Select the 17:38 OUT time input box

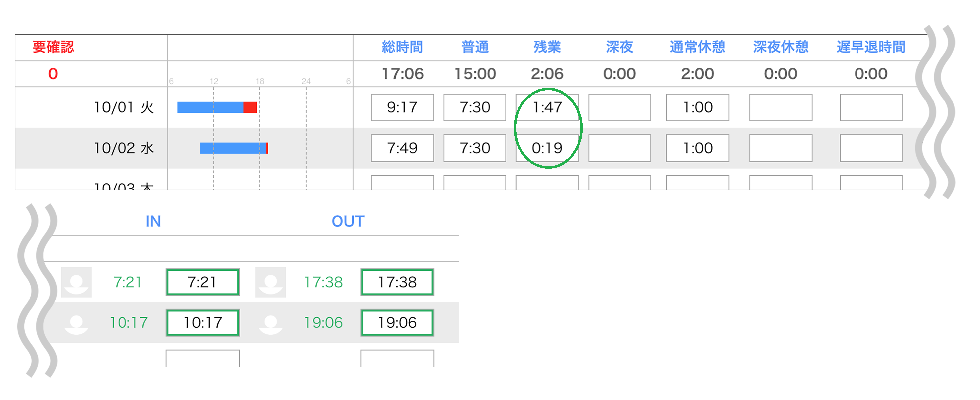coord(397,282)
